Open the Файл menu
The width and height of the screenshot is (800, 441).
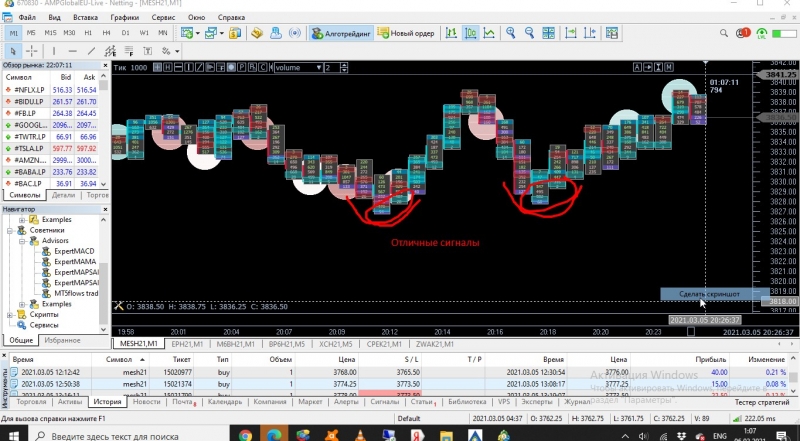(x=27, y=17)
